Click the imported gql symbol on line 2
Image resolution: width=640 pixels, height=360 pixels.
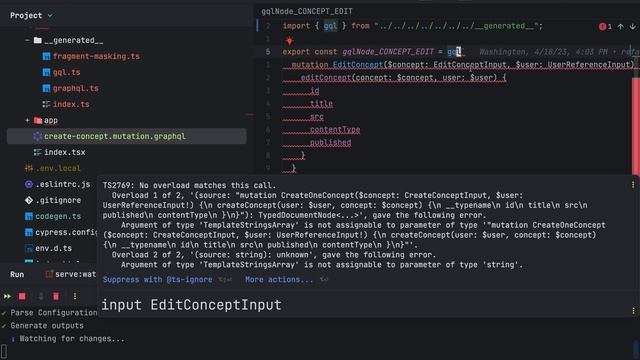(x=330, y=26)
